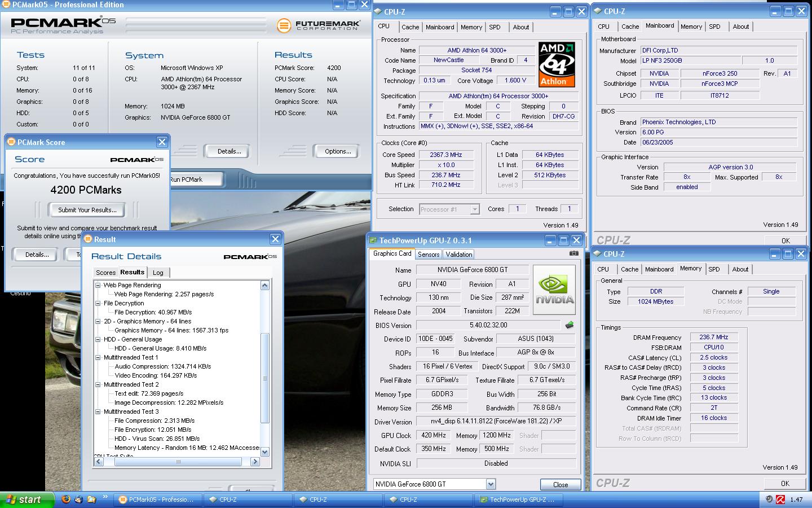
Task: Click the Driver Version field in GPU-Z
Action: (496, 421)
